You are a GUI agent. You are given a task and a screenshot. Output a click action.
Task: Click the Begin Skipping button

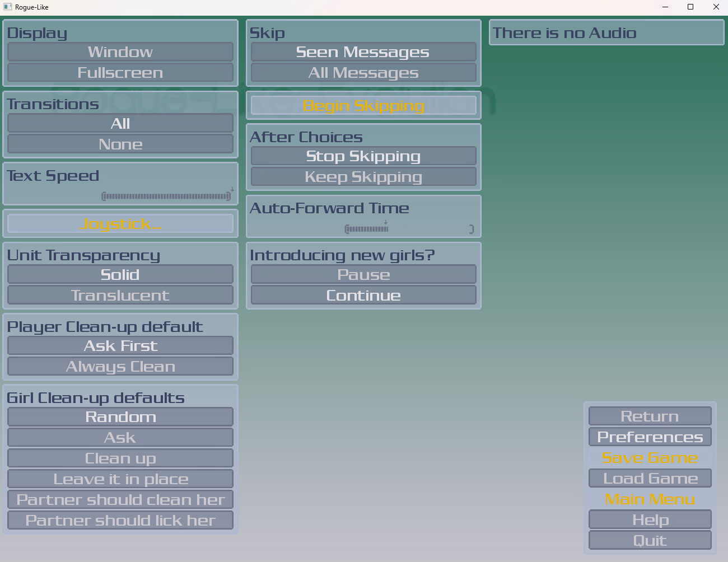(x=363, y=106)
